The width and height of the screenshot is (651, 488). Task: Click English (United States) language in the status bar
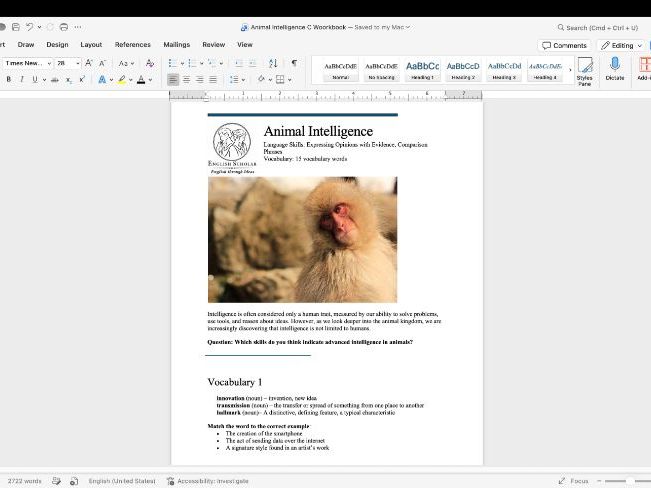tap(122, 481)
